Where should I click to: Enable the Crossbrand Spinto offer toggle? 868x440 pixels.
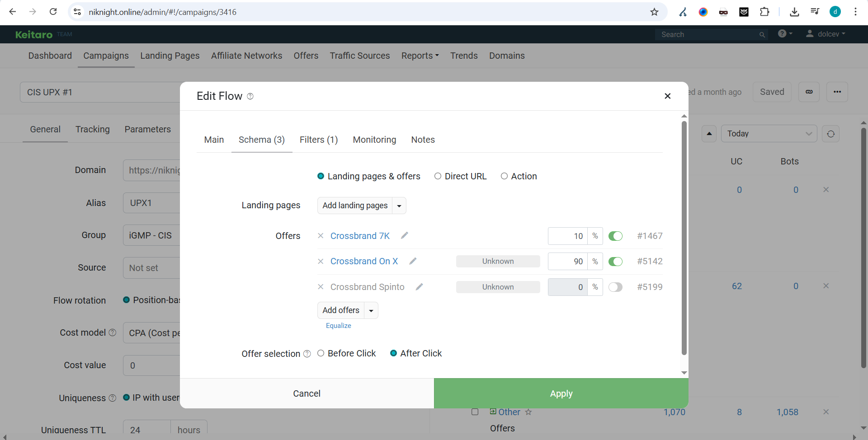tap(615, 287)
